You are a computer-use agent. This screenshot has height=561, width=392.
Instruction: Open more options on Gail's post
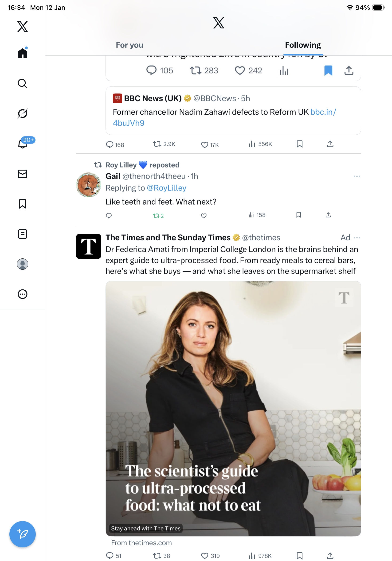click(357, 176)
